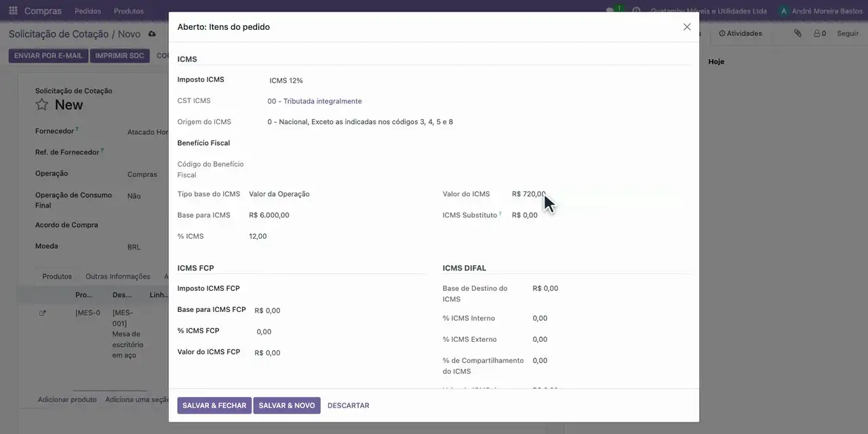Click the Base para ICMS value R$ 6.000,00
The height and width of the screenshot is (434, 868).
[x=269, y=215]
